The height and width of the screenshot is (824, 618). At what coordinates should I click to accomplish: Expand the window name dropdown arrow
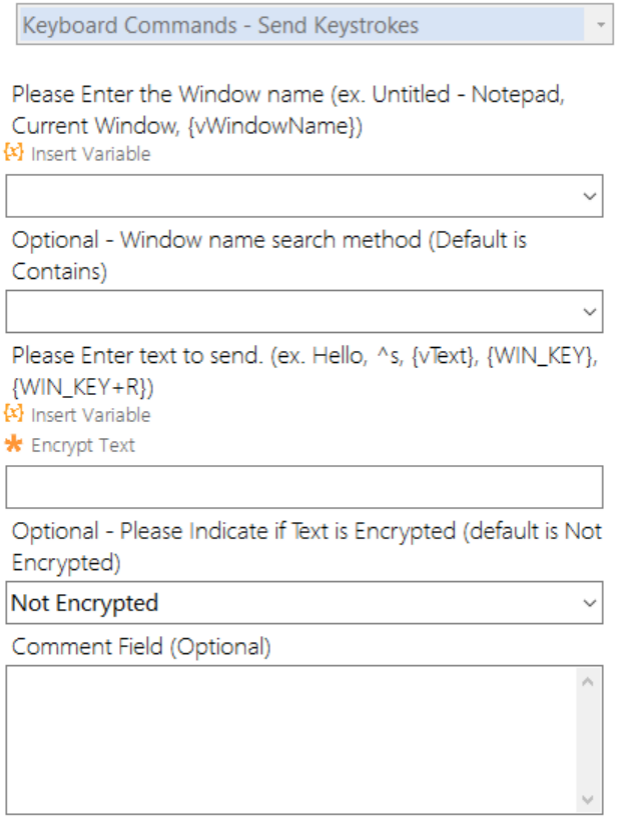click(x=589, y=196)
